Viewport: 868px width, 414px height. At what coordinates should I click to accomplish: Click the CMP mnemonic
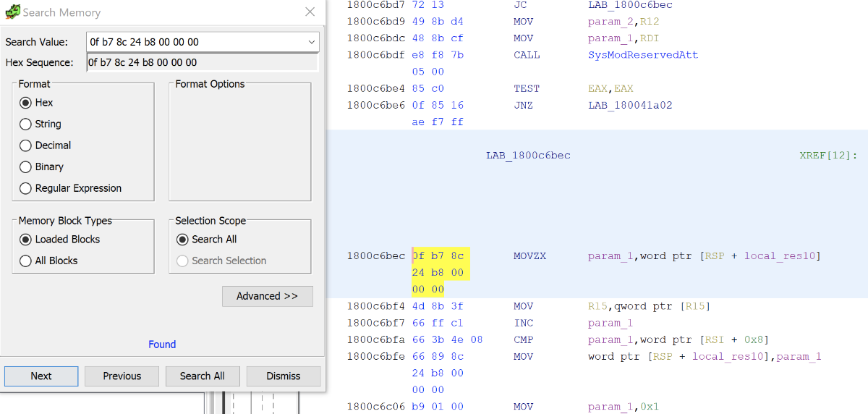pyautogui.click(x=522, y=339)
